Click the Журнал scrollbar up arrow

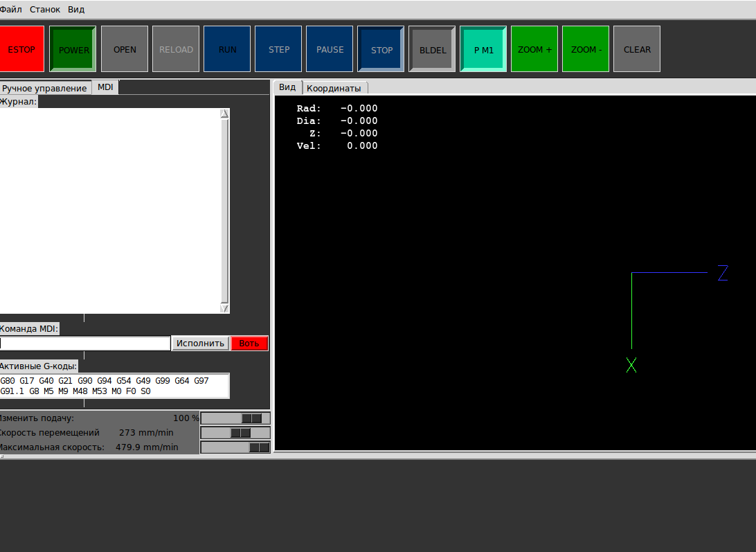tap(225, 114)
